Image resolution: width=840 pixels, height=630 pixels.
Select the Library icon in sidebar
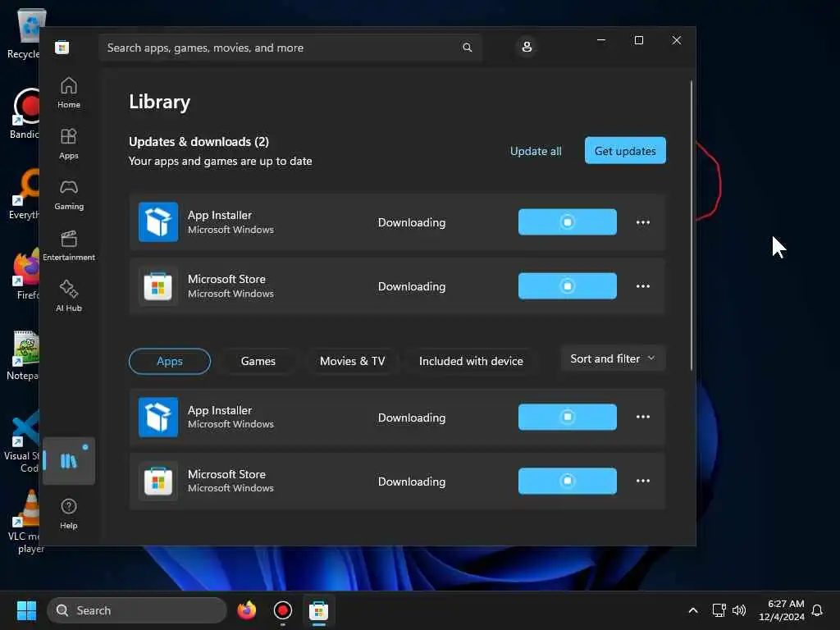[69, 461]
